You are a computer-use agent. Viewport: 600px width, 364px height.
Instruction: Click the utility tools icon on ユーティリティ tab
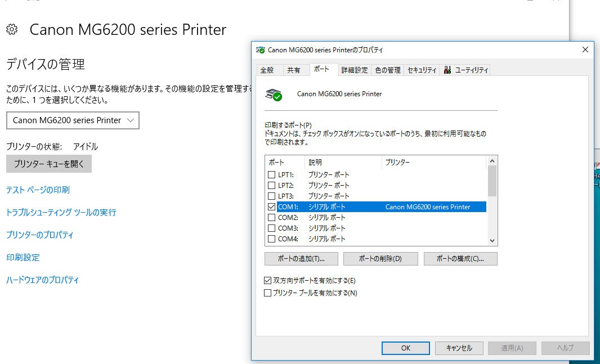click(447, 70)
